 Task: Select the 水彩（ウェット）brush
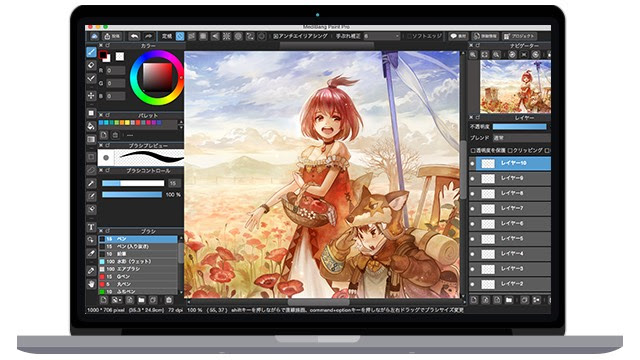coord(138,261)
